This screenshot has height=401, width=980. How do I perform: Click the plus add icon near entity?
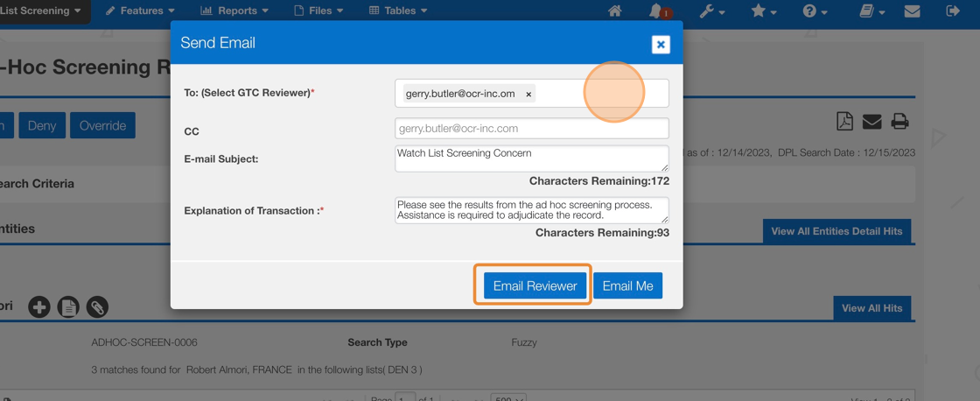click(38, 306)
